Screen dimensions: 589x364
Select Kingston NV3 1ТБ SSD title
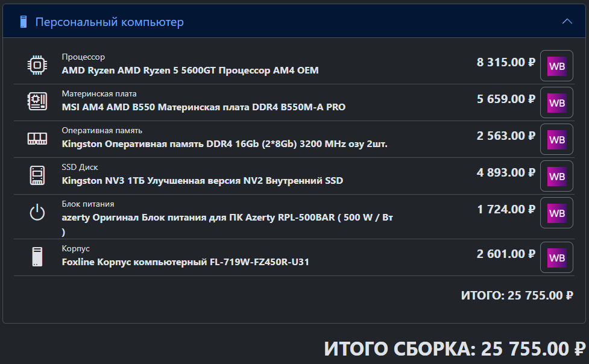pos(203,181)
